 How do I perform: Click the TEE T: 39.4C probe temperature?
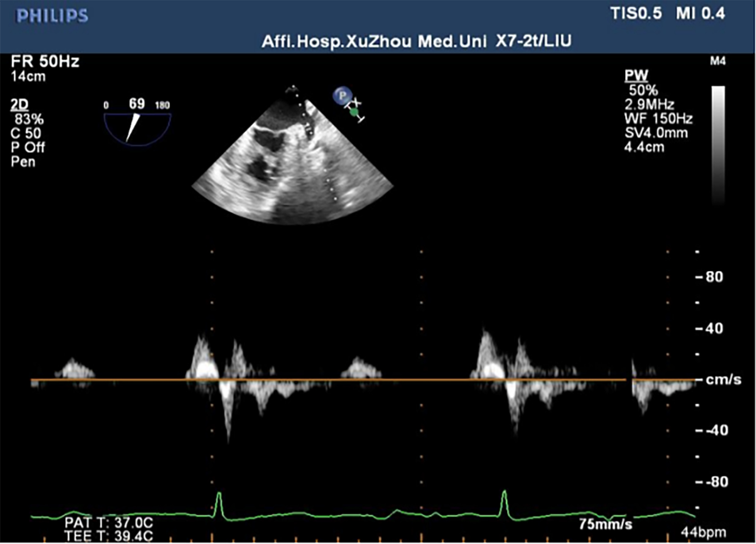(109, 536)
